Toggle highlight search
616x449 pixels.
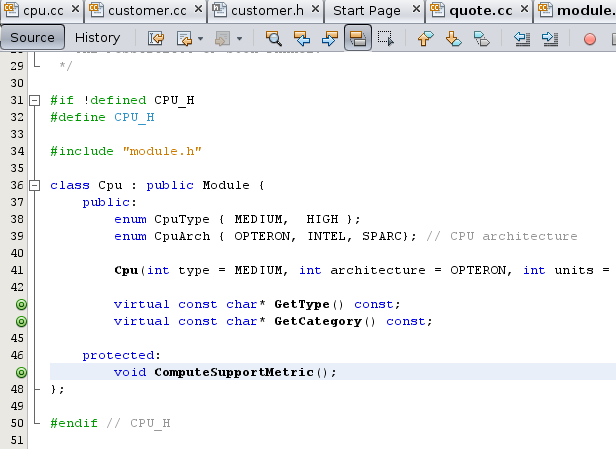click(357, 39)
